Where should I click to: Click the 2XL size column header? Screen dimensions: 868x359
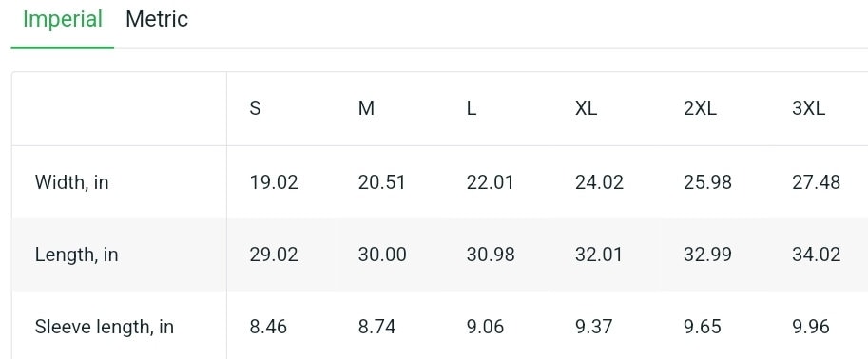pos(700,109)
